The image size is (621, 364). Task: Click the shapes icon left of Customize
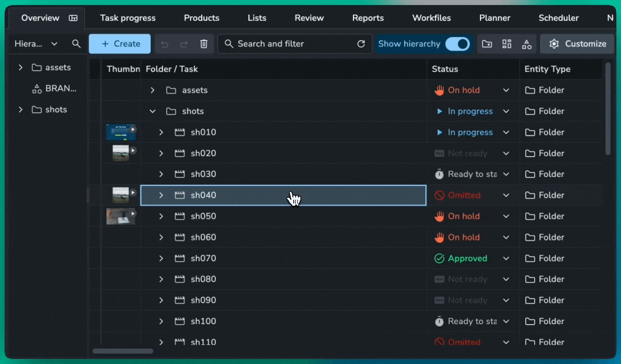526,44
